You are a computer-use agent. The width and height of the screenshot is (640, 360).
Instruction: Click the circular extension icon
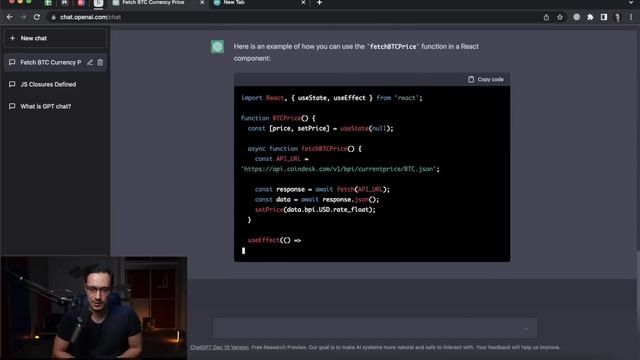pos(576,17)
